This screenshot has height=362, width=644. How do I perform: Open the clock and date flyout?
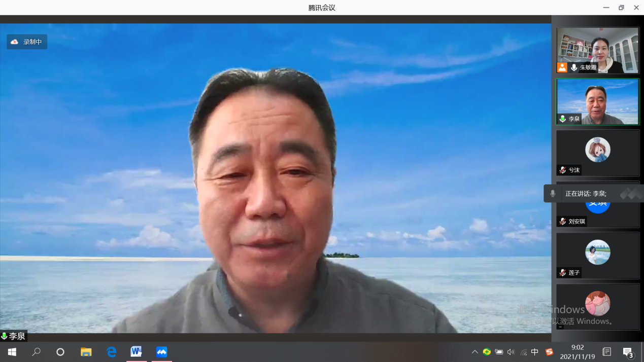[578, 352]
